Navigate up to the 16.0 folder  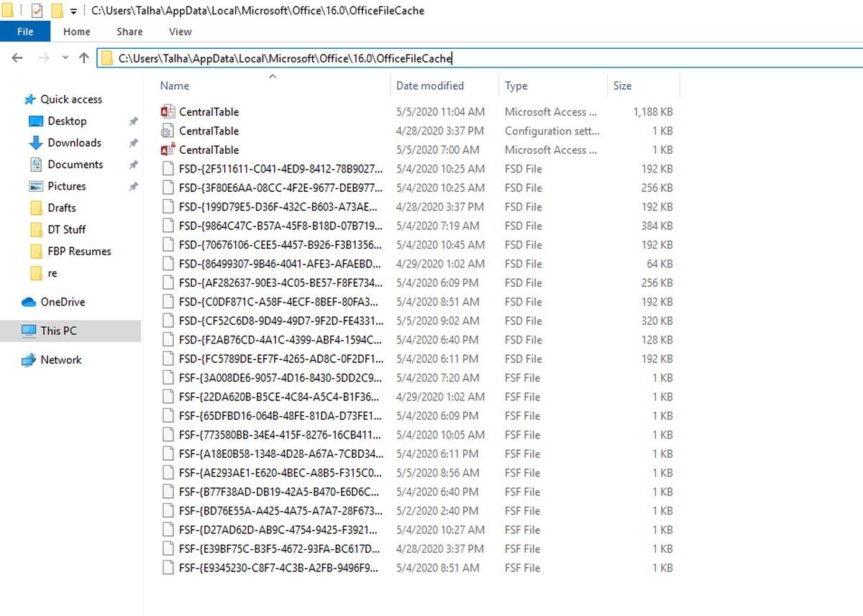pyautogui.click(x=83, y=58)
